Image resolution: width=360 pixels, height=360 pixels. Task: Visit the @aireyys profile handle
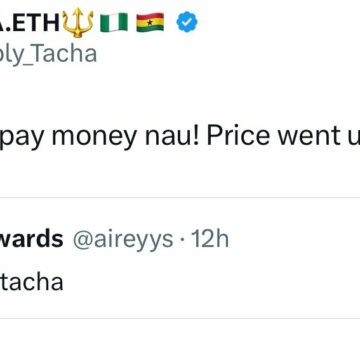pyautogui.click(x=123, y=240)
